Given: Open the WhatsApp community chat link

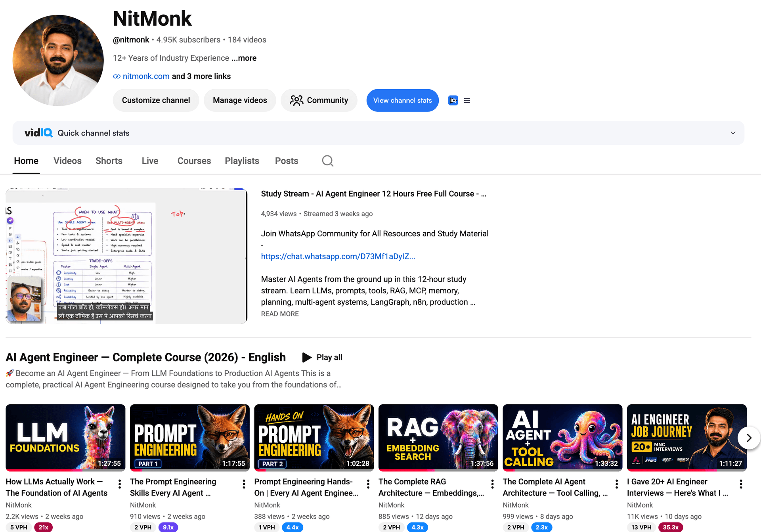Looking at the screenshot, I should click(338, 256).
